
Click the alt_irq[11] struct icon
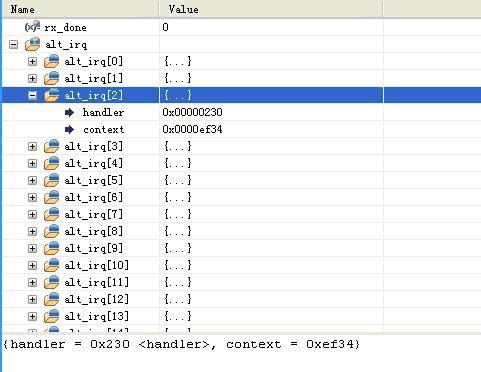[51, 282]
